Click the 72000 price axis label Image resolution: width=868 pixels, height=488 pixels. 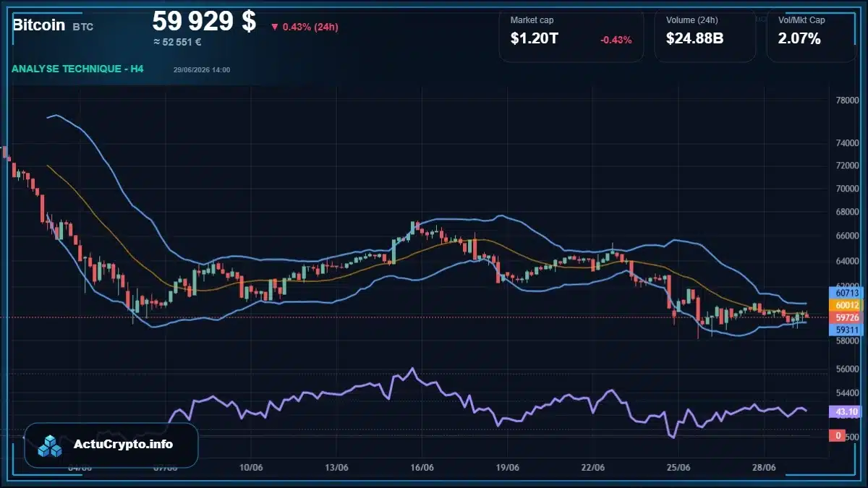tap(846, 166)
